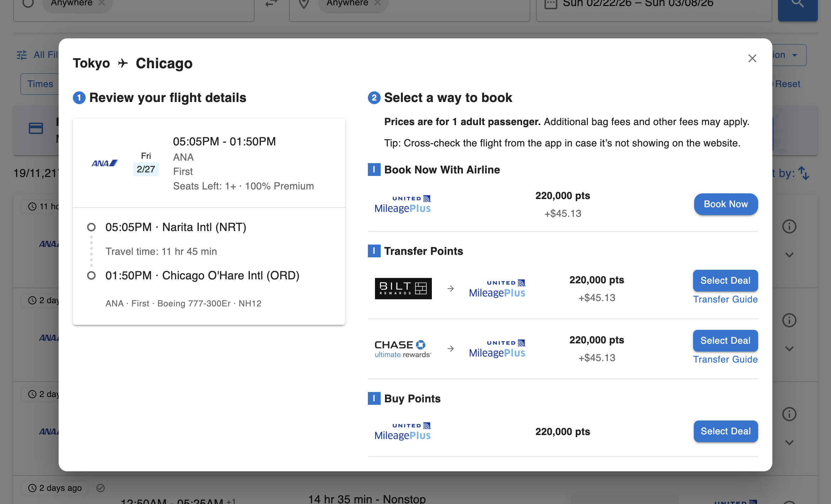Click the Reset link in background page

coord(787,84)
